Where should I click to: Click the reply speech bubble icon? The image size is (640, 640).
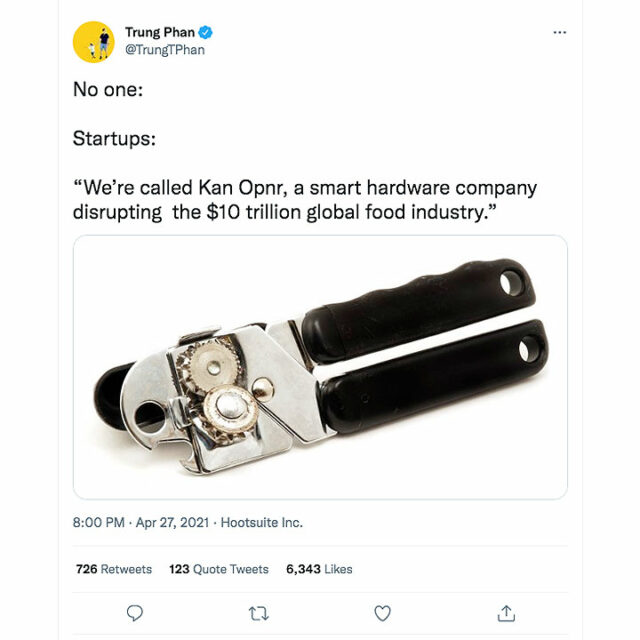[x=135, y=613]
